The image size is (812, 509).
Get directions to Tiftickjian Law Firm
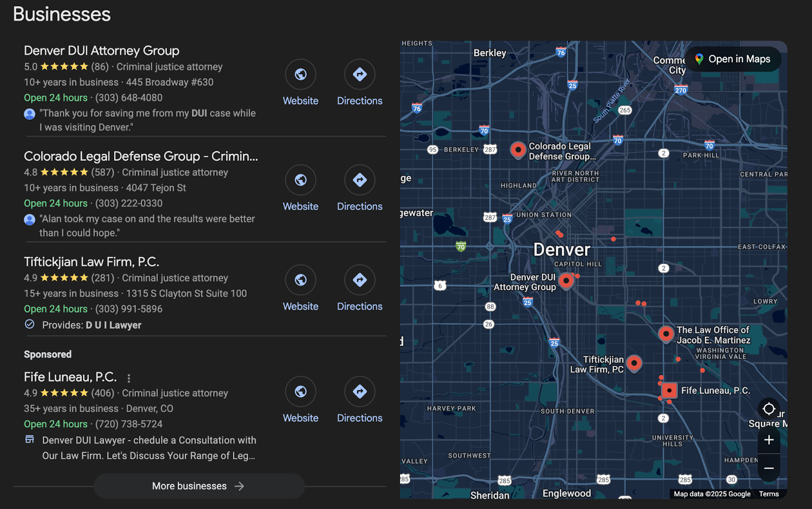(x=359, y=280)
